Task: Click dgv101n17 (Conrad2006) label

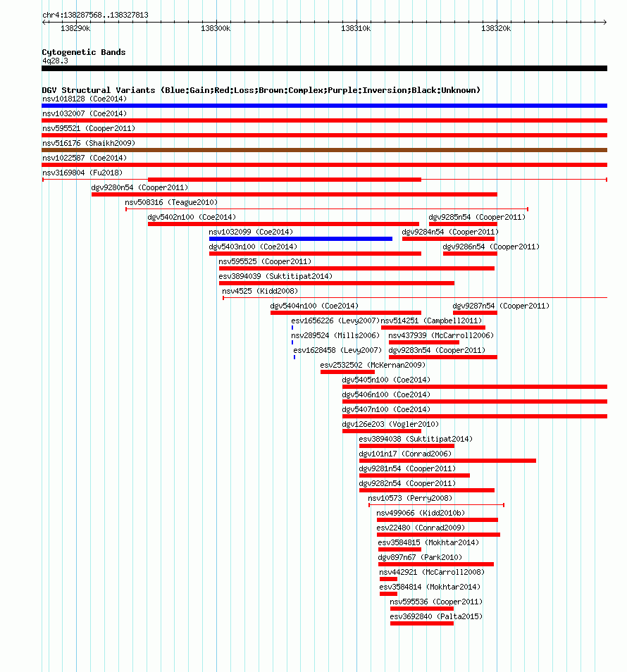Action: pyautogui.click(x=405, y=454)
